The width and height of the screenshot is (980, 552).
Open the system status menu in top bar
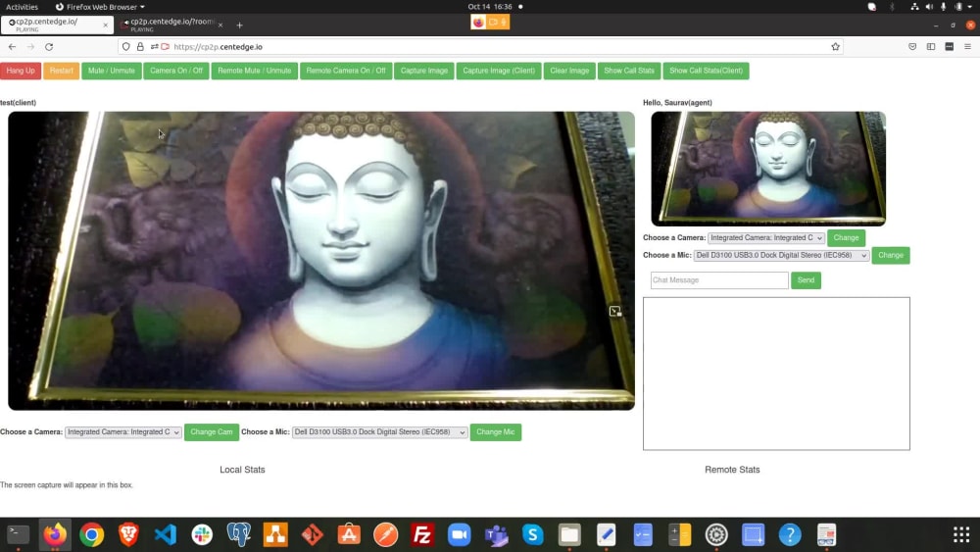coord(944,7)
